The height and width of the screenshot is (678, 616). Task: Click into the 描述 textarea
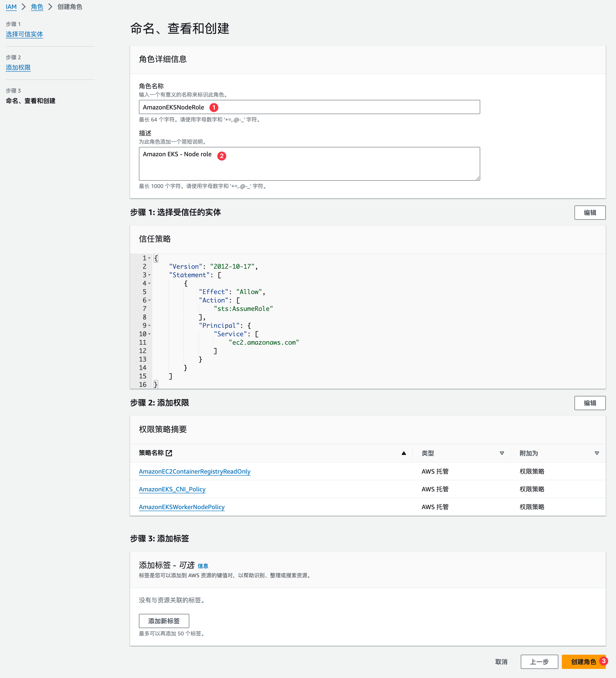pyautogui.click(x=309, y=164)
